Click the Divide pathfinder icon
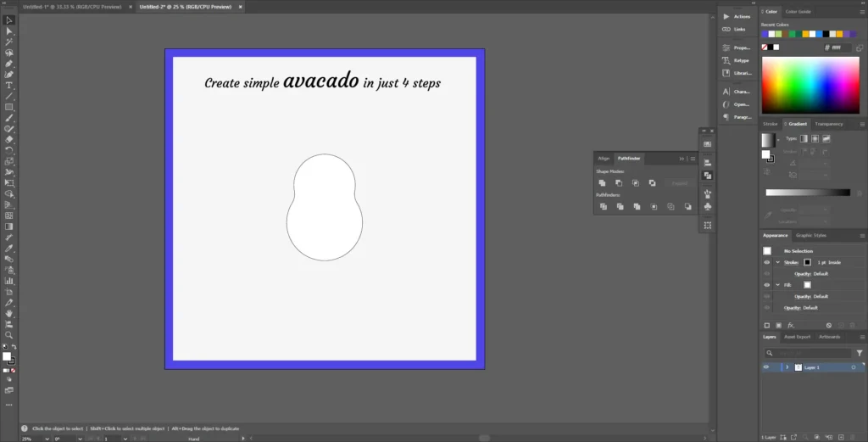868x442 pixels. pyautogui.click(x=604, y=207)
